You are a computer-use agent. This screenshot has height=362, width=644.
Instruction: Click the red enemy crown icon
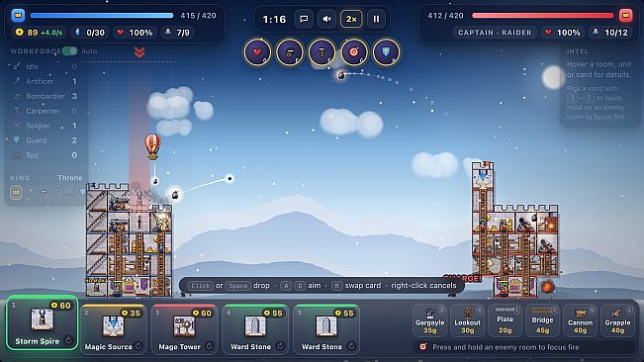625,16
